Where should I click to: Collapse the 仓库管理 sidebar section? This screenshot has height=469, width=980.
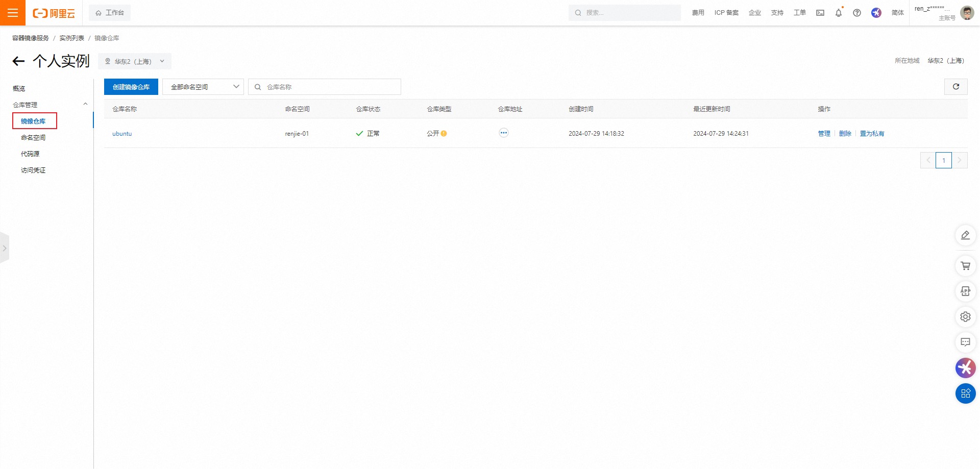tap(85, 104)
